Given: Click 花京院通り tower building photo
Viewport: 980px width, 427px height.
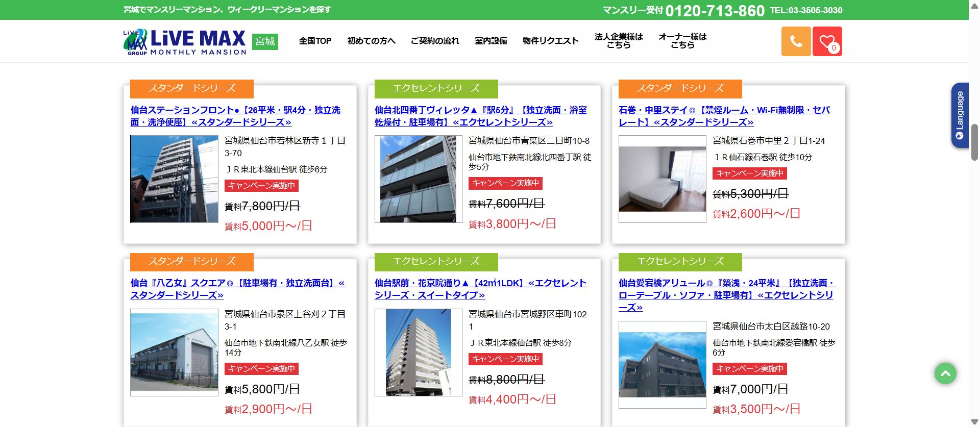Looking at the screenshot, I should 419,353.
